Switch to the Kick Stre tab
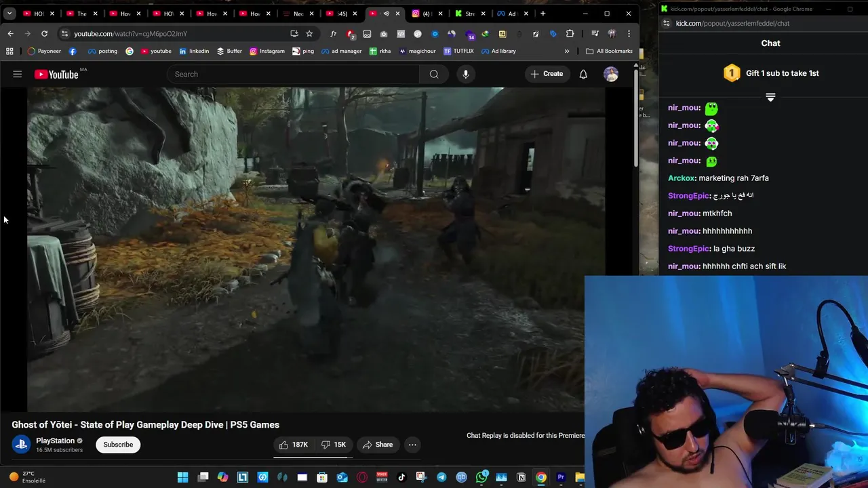This screenshot has width=868, height=488. (470, 14)
